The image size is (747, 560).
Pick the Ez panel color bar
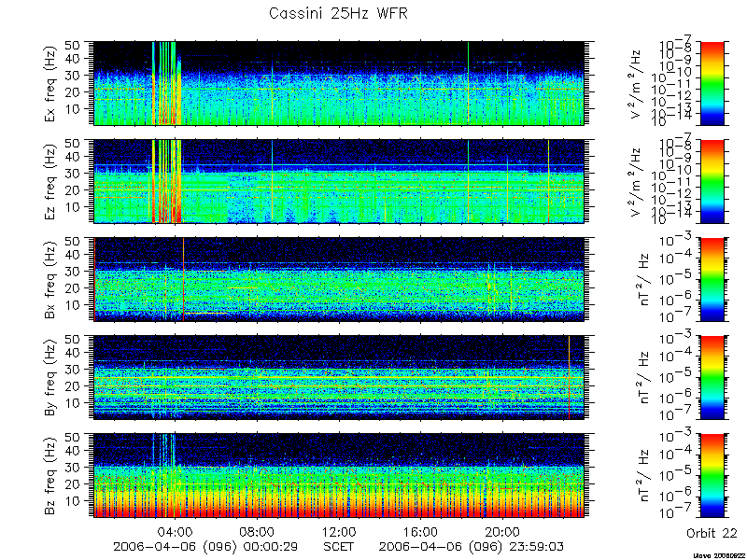click(712, 181)
